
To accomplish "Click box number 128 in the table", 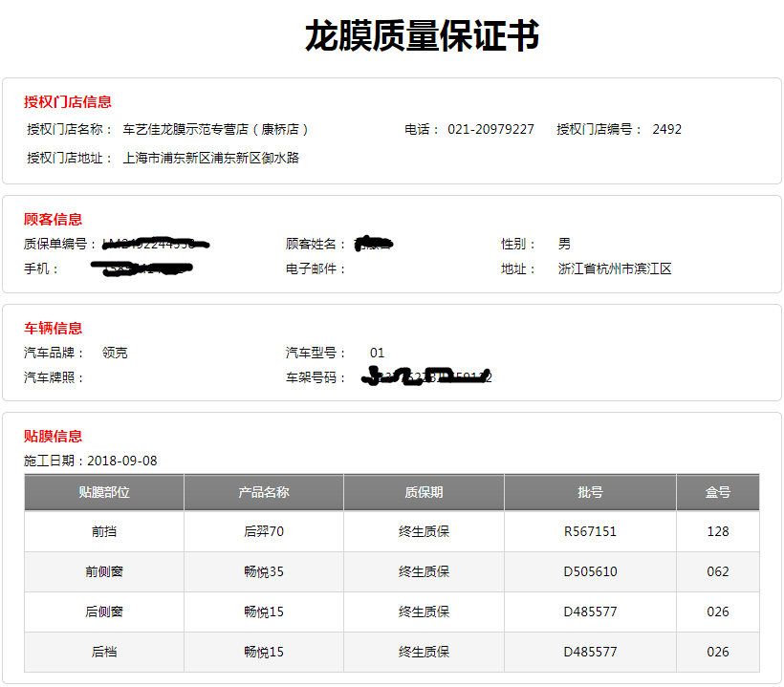I will coord(717,531).
